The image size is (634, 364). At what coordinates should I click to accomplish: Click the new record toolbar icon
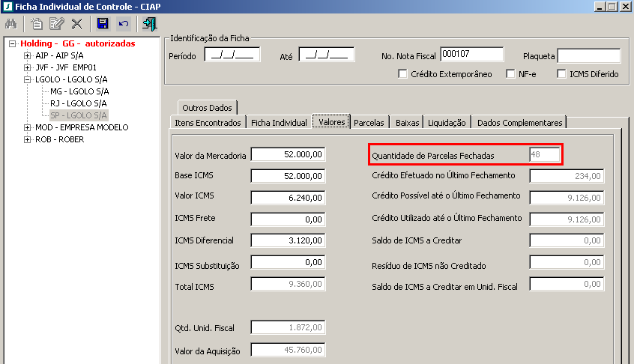(37, 24)
